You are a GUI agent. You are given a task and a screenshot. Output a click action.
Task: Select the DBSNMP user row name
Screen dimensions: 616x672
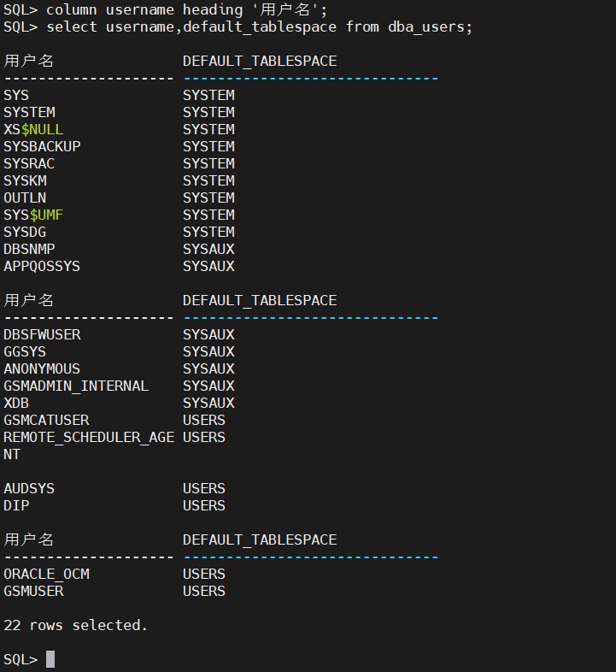click(x=29, y=249)
